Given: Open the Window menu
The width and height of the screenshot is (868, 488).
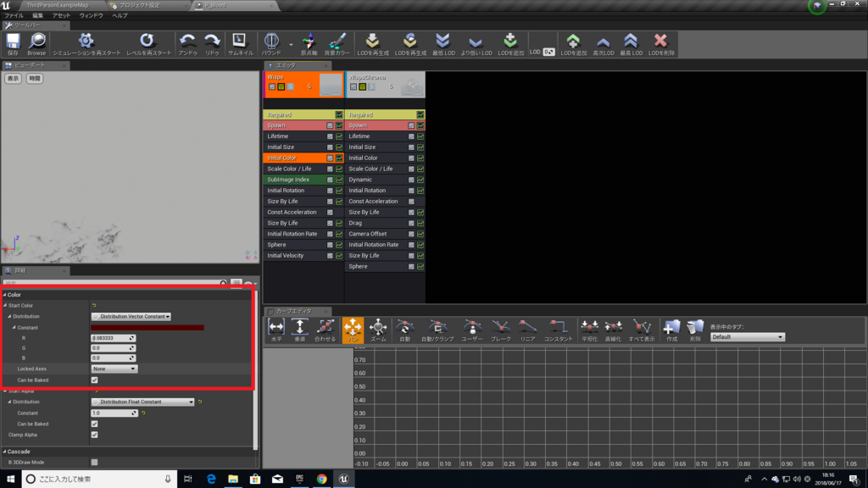Looking at the screenshot, I should (x=92, y=15).
